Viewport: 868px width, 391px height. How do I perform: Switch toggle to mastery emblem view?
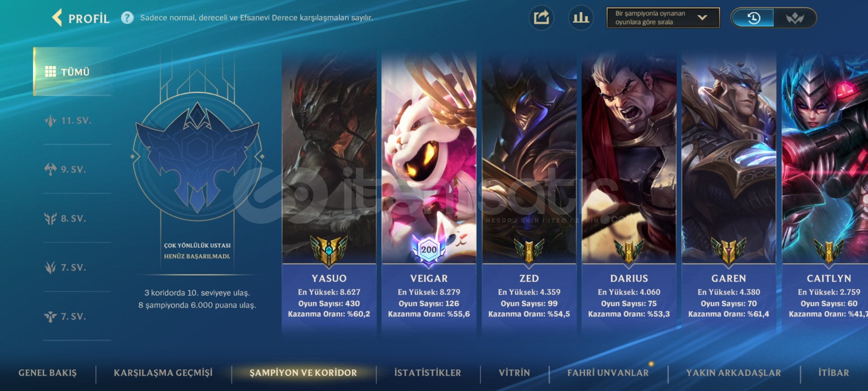click(x=795, y=18)
